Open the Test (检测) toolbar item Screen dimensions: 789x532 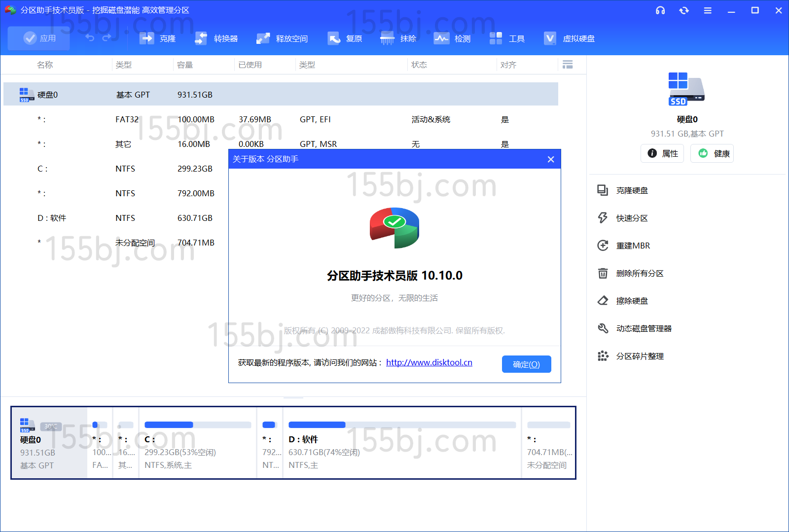click(x=452, y=38)
